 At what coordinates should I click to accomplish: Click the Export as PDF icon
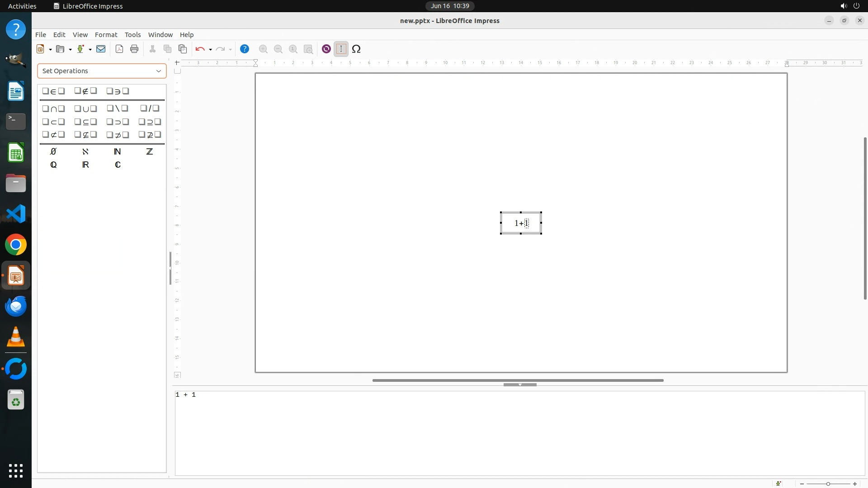pyautogui.click(x=119, y=49)
